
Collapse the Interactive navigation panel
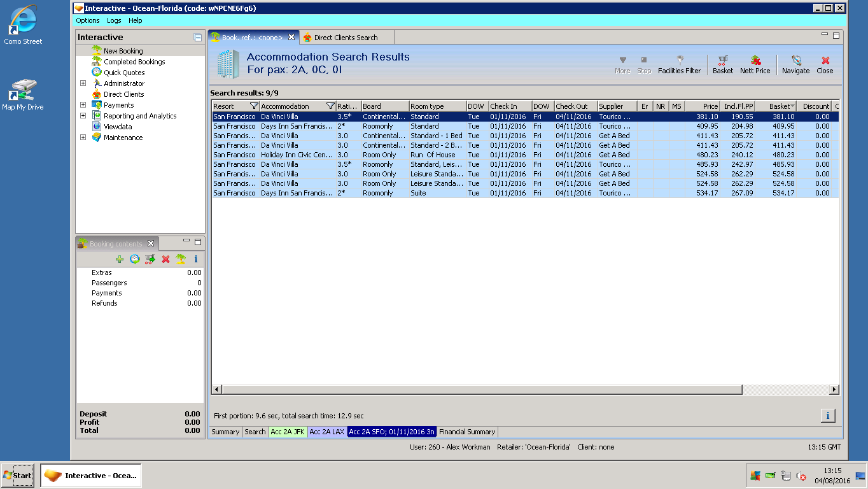(198, 38)
